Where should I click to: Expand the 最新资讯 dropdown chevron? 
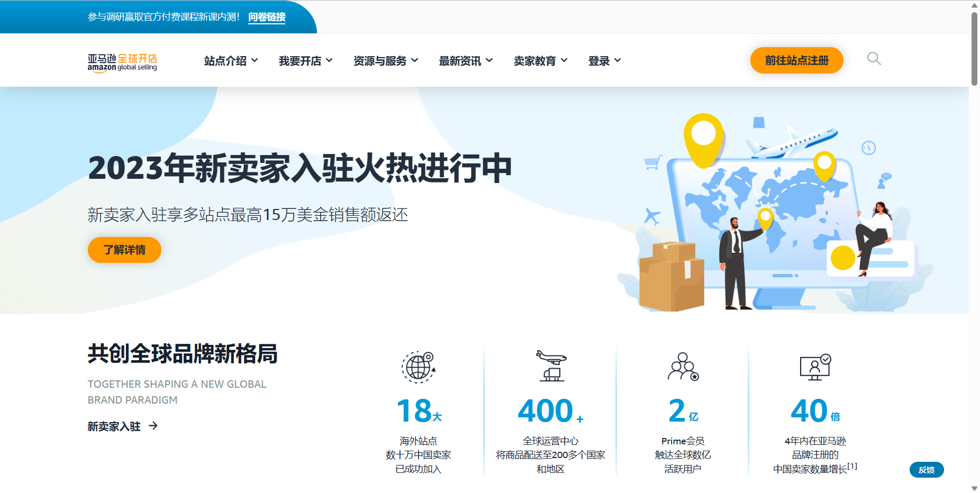point(489,60)
